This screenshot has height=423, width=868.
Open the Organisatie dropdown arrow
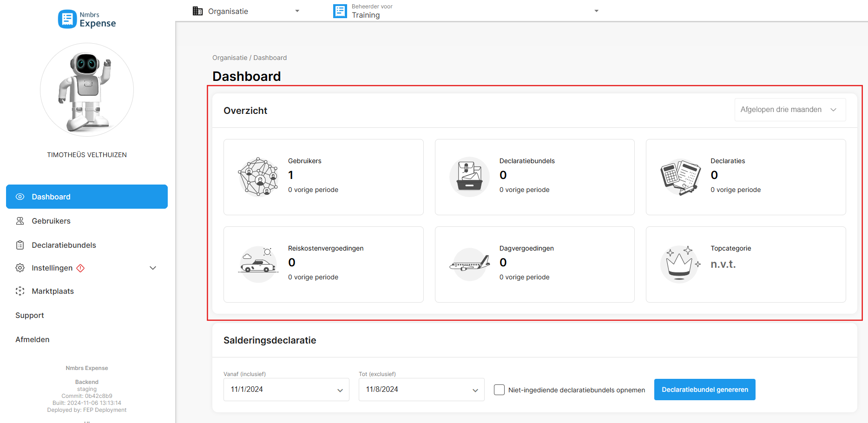pos(297,11)
